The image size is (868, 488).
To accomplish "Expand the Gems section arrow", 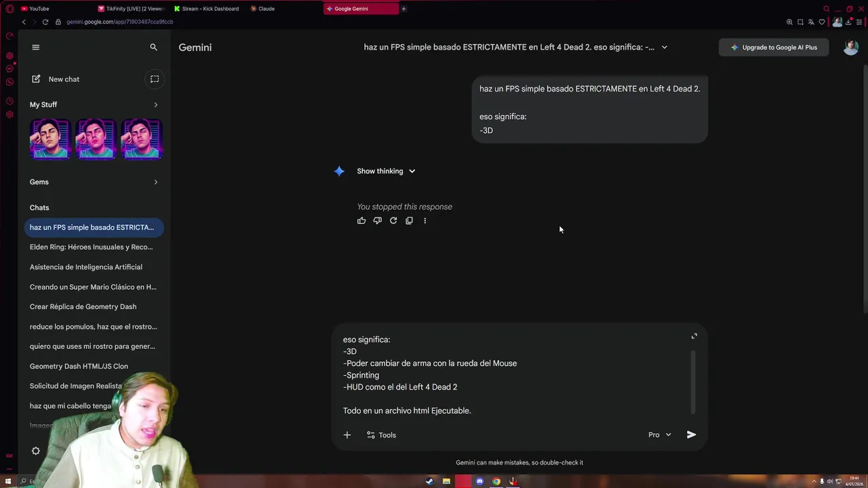I will 155,182.
